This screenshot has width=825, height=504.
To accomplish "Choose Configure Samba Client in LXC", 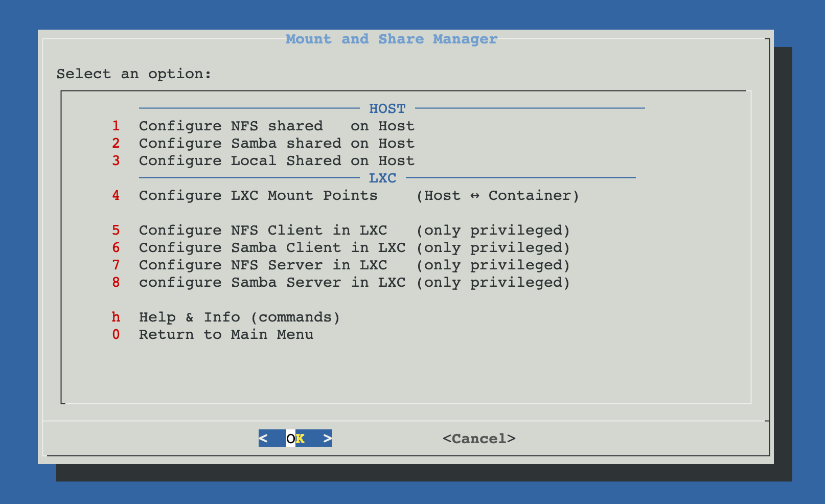I will pyautogui.click(x=272, y=248).
